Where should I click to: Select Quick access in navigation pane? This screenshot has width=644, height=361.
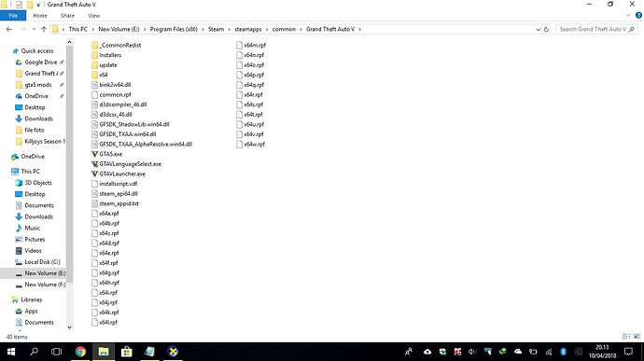coord(34,51)
